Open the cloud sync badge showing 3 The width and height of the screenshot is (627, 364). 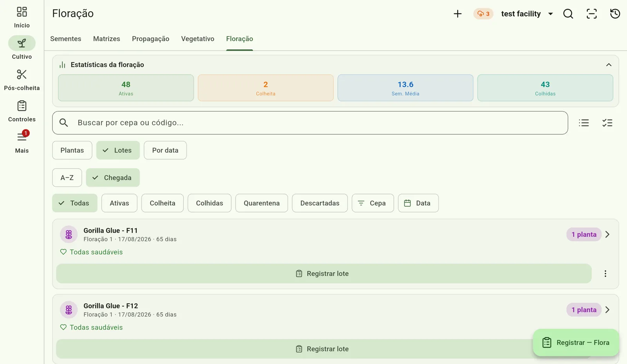[483, 14]
